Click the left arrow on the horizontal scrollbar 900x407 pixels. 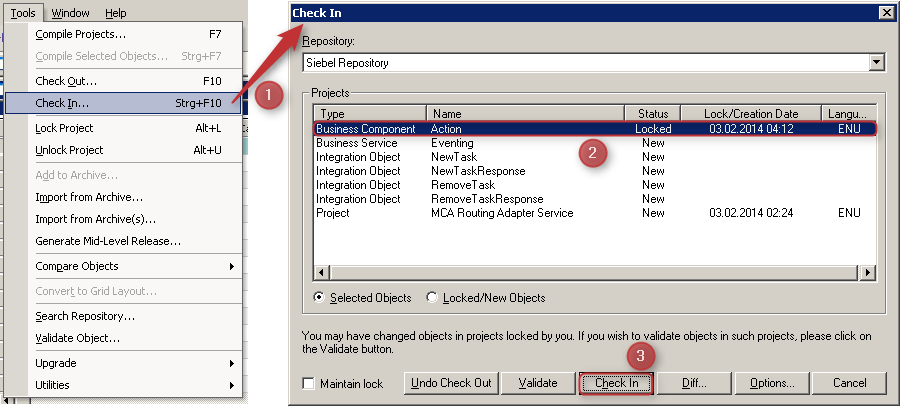322,272
